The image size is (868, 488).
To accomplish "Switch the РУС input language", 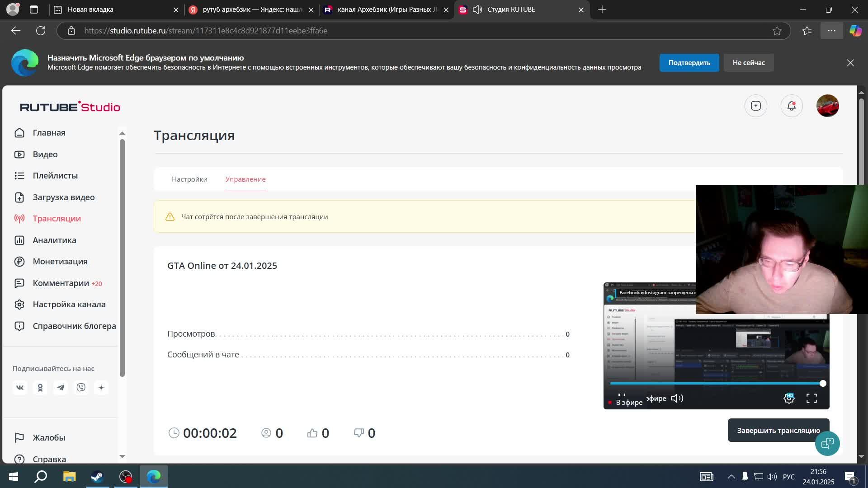I will pos(789,477).
